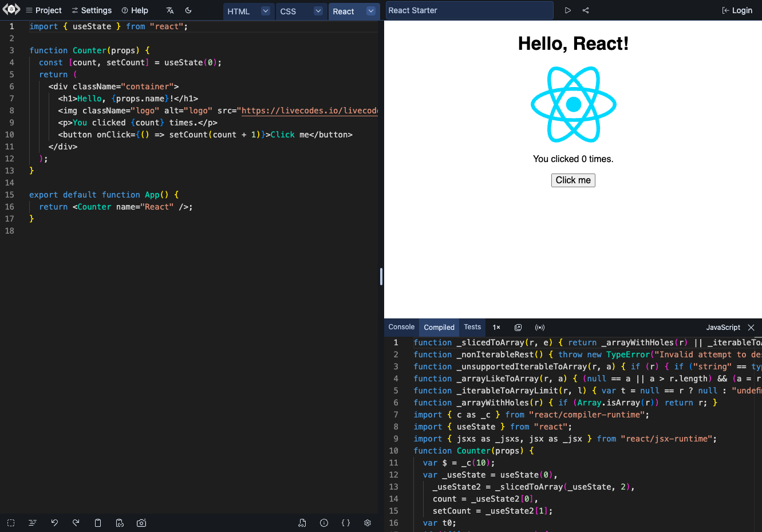Expand the CSS language dropdown arrow
The image size is (762, 532).
click(318, 11)
